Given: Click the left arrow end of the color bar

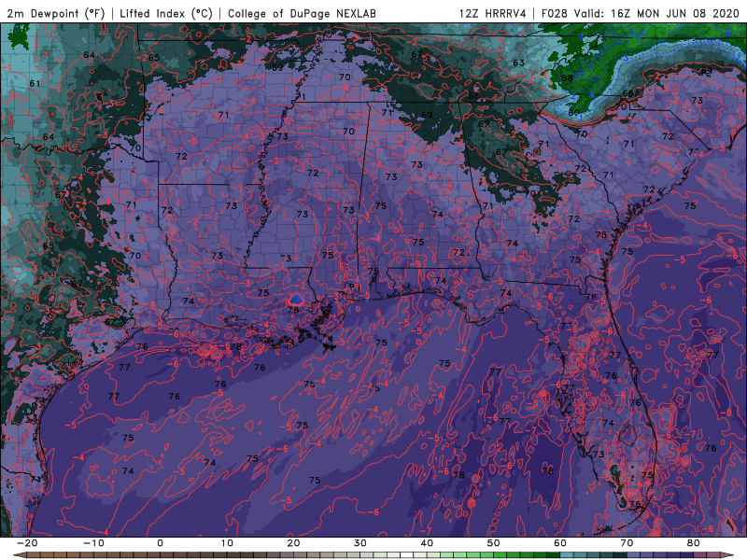Looking at the screenshot, I should pos(18,555).
